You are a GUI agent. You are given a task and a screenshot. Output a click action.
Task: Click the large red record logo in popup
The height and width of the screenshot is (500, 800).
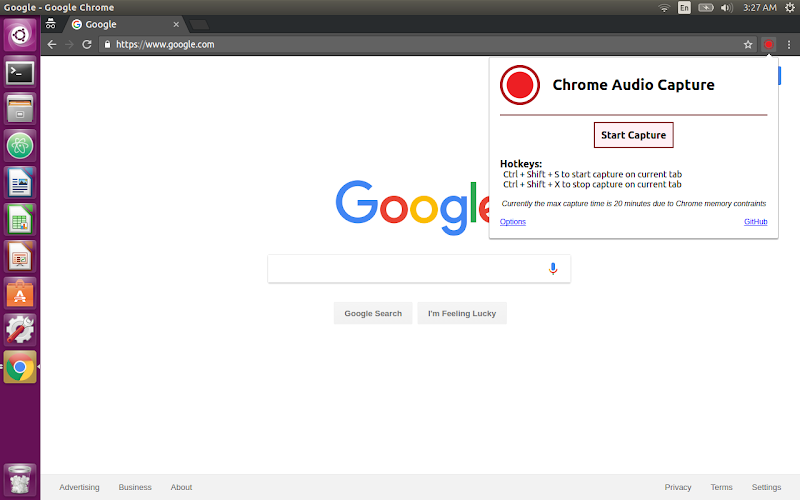(x=520, y=85)
